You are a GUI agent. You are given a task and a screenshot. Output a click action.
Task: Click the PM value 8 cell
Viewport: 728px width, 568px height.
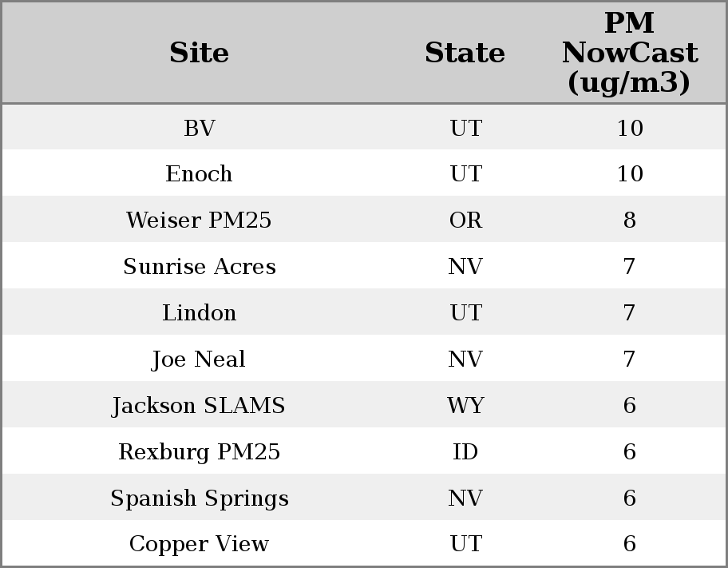(629, 220)
